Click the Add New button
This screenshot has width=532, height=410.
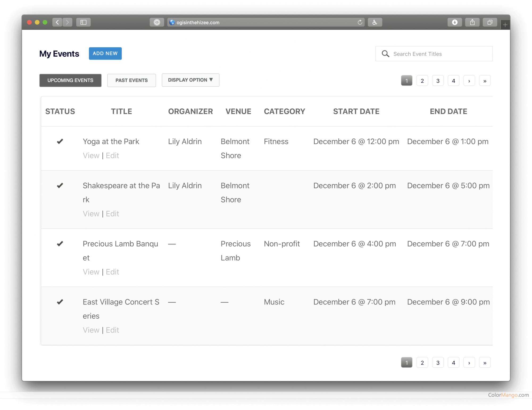click(x=105, y=53)
